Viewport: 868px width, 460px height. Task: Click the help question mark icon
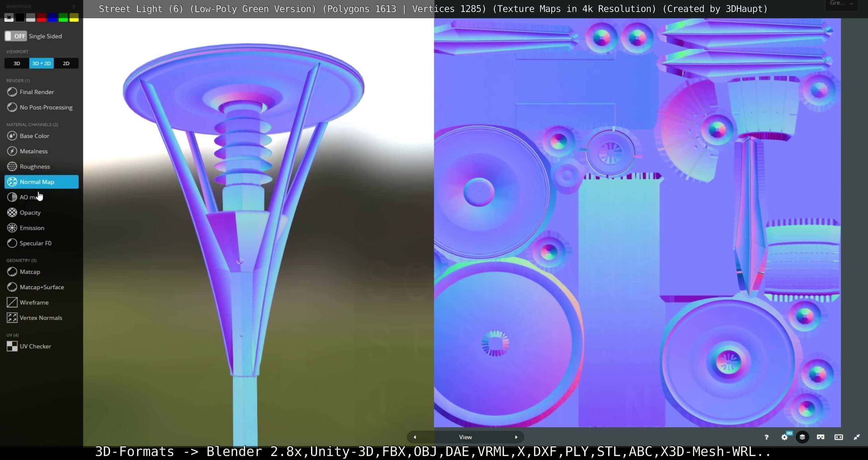[x=766, y=437]
